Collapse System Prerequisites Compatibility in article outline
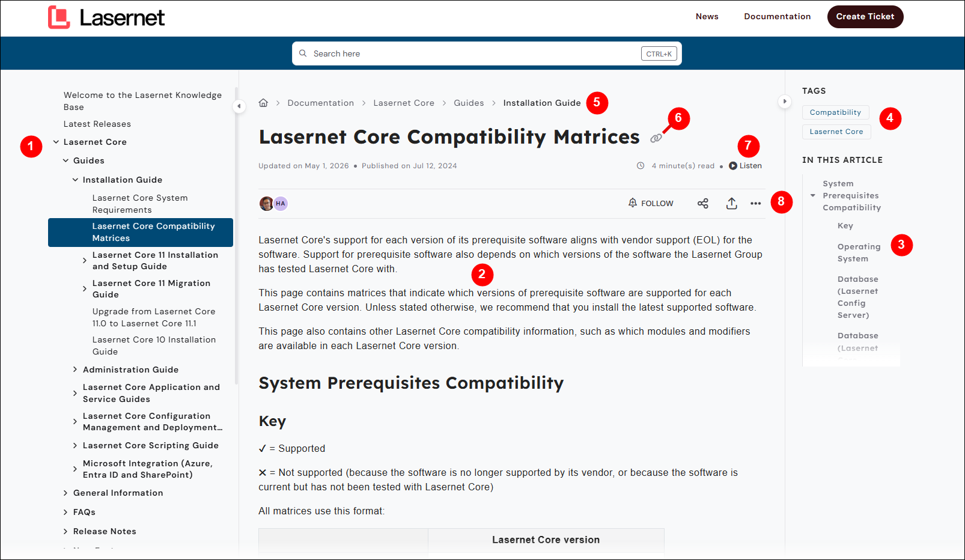This screenshot has height=560, width=965. 813,196
